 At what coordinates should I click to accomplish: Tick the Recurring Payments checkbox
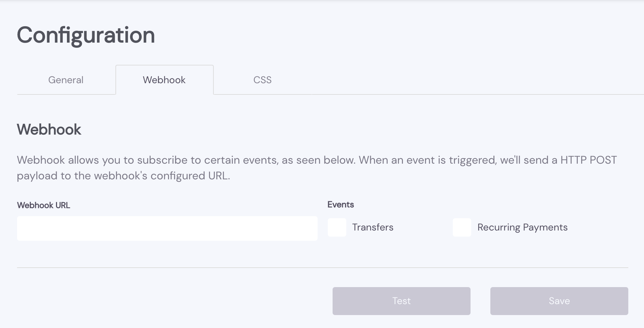coord(462,227)
